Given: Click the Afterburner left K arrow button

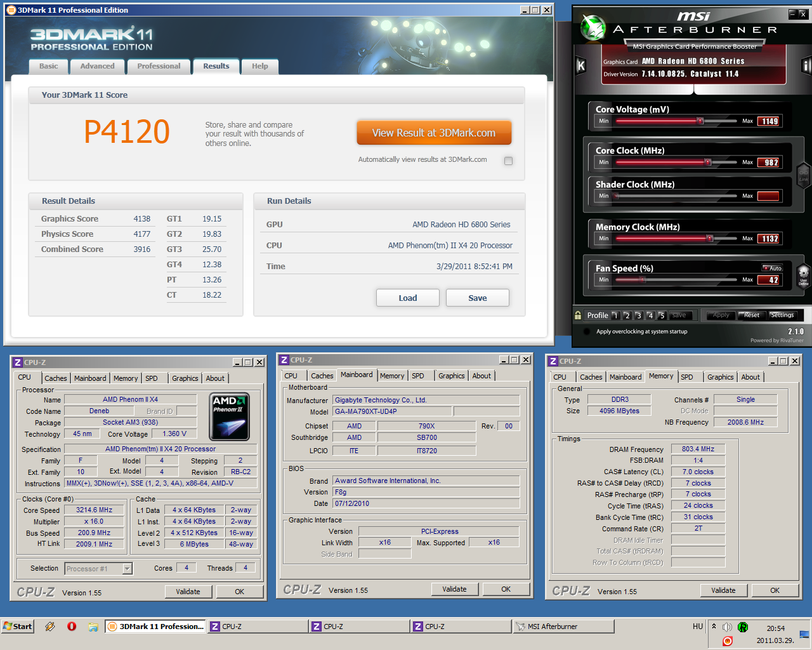Looking at the screenshot, I should [580, 65].
